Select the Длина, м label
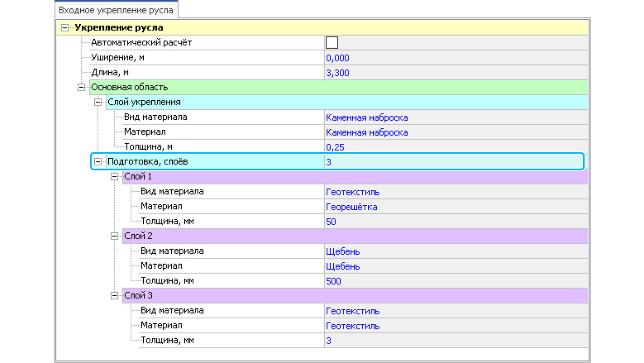The height and width of the screenshot is (363, 644). pos(110,73)
